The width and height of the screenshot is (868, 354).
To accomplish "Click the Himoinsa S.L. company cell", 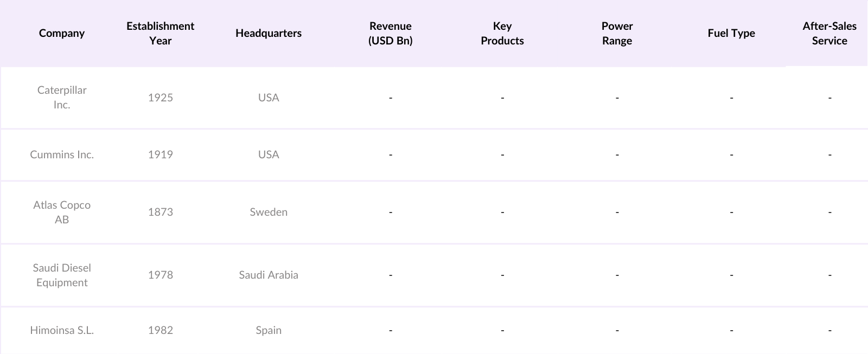I will pos(62,330).
